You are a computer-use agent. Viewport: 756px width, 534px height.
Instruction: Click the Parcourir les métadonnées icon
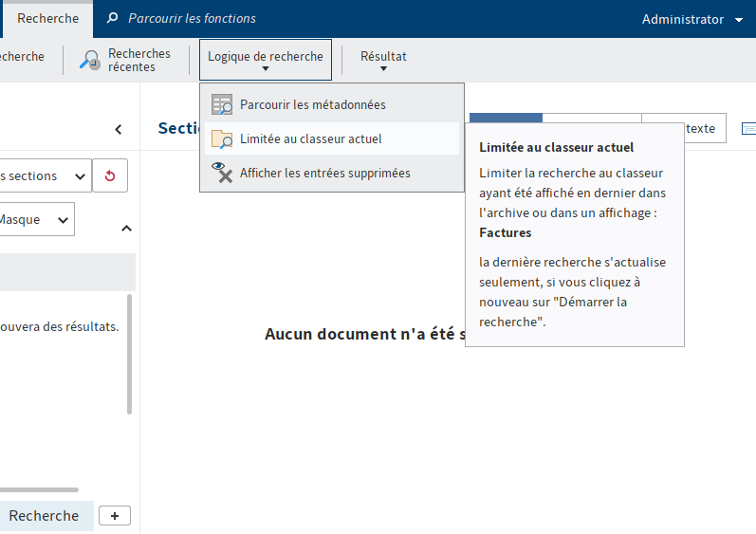(222, 104)
